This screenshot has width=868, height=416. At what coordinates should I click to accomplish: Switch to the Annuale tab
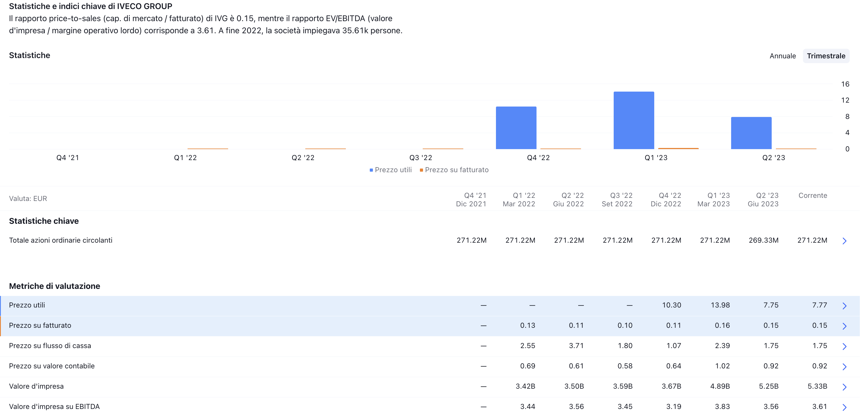pyautogui.click(x=782, y=56)
